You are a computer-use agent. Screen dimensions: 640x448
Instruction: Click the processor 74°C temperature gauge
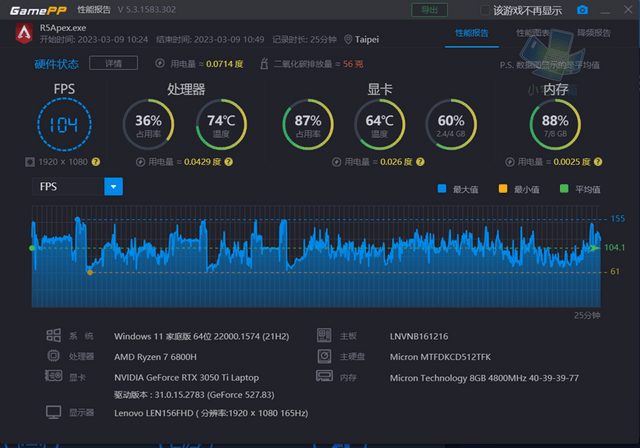coord(221,124)
